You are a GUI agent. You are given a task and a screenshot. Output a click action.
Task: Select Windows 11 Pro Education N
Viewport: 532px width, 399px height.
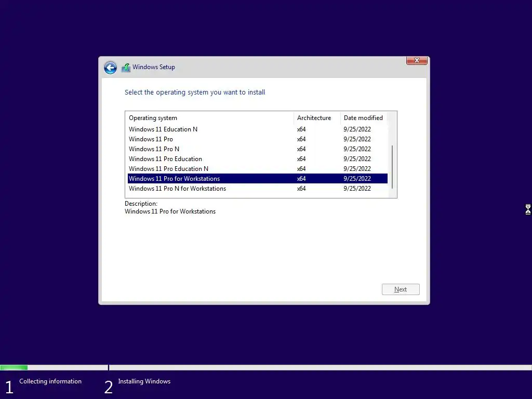point(258,169)
